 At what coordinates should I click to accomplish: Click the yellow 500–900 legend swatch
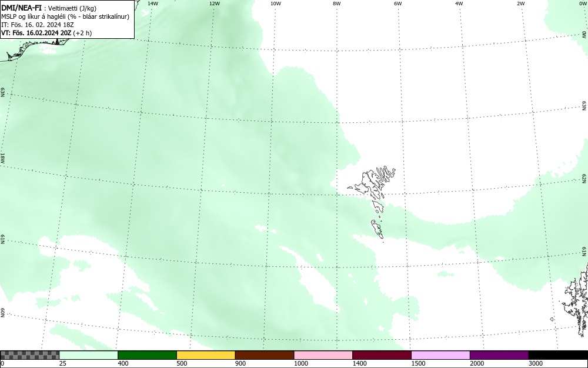pyautogui.click(x=206, y=355)
